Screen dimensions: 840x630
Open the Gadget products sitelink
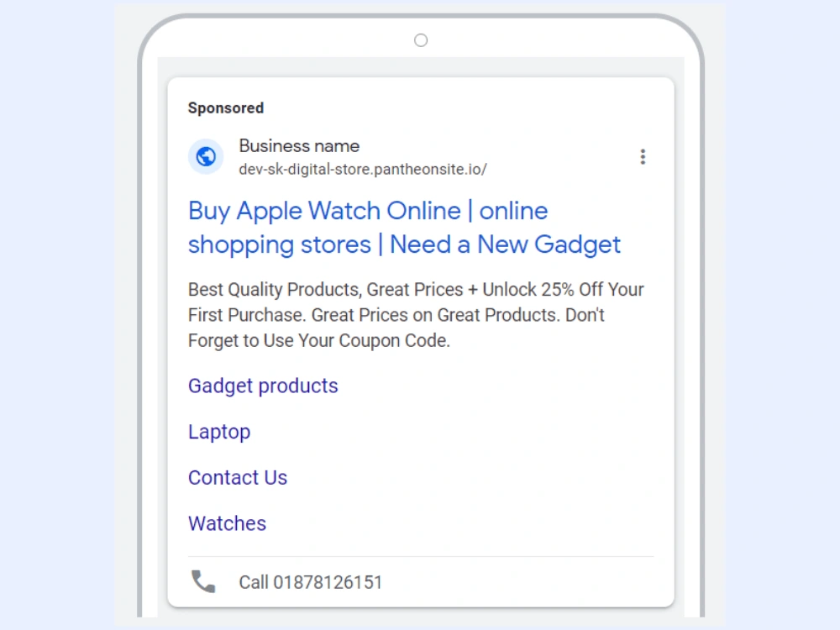263,386
